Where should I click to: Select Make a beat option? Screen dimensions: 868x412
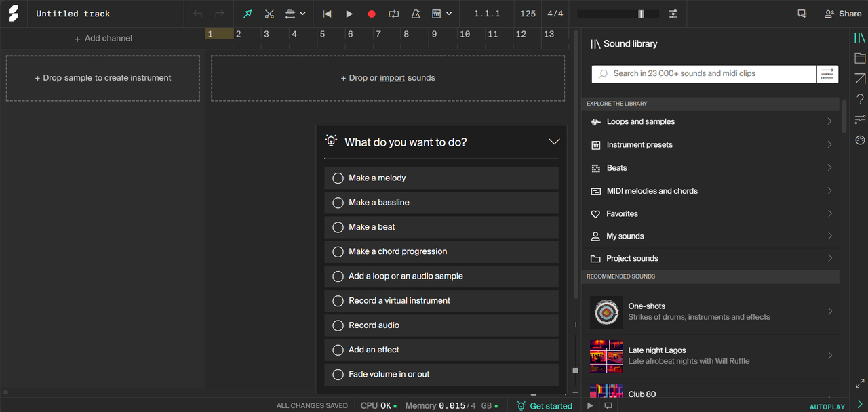point(441,227)
